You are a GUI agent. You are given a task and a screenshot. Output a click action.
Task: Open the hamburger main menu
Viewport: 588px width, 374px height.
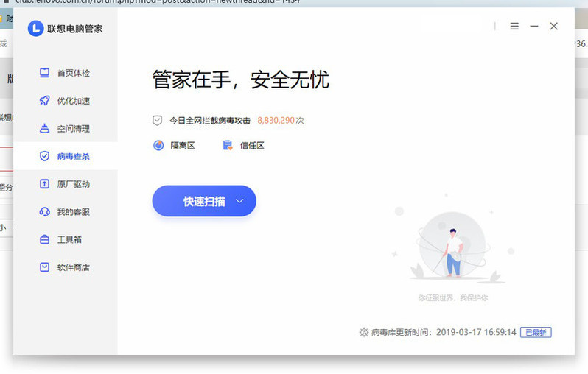point(514,27)
